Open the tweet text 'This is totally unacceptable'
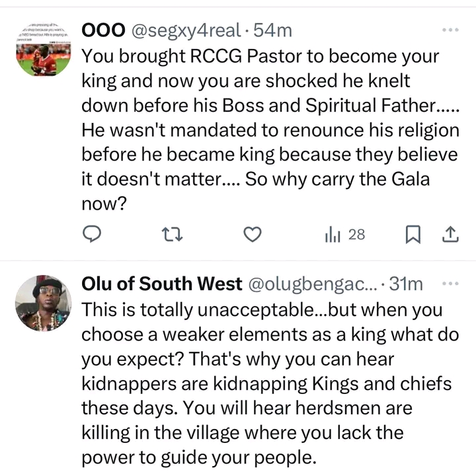Screen dimensions: 476x476 click(x=262, y=309)
